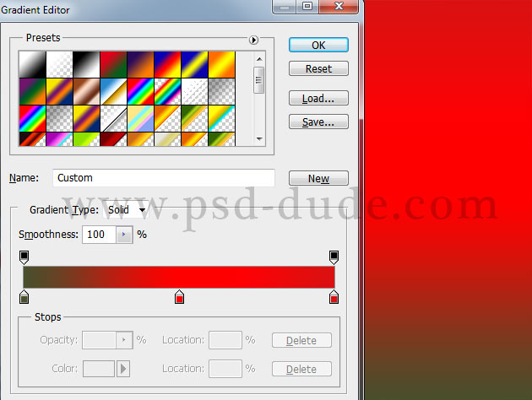Open the Gradient Type dropdown
The image size is (532, 400).
tap(126, 210)
